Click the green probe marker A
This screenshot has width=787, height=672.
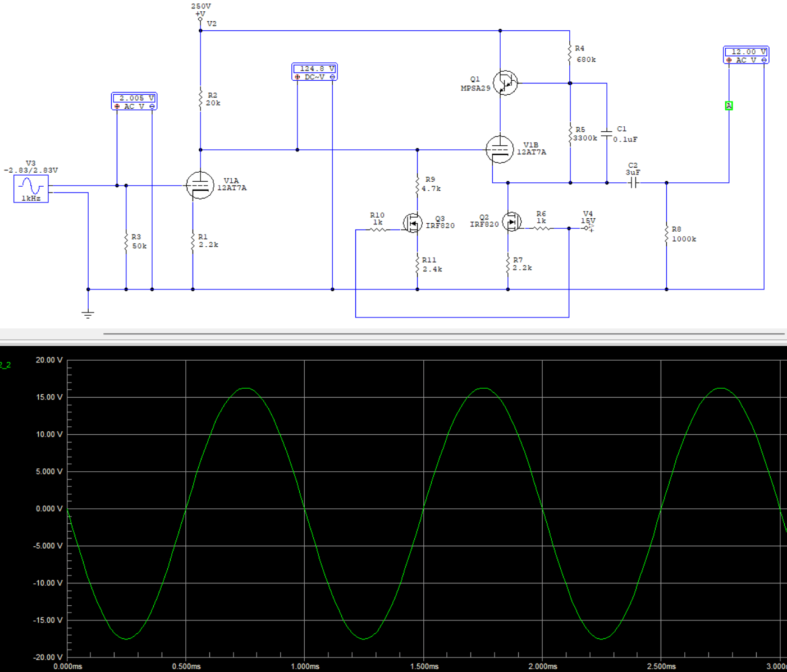click(x=729, y=105)
